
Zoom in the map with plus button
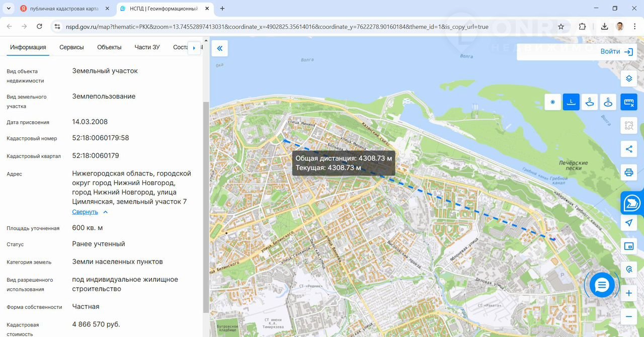628,293
